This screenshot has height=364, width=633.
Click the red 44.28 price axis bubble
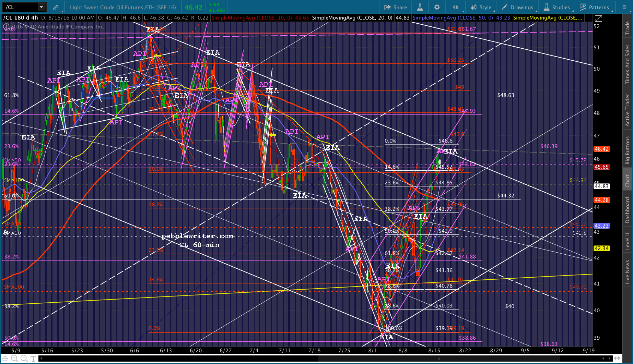tap(601, 200)
